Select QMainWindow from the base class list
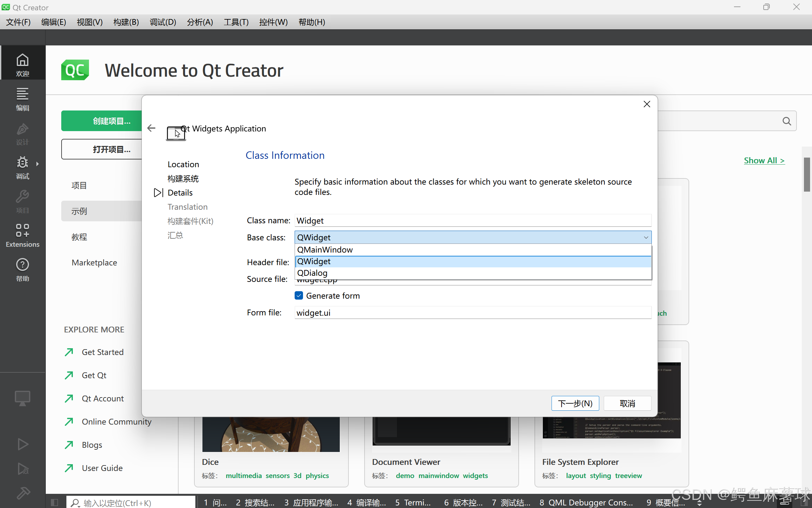Viewport: 812px width, 508px height. (x=473, y=250)
